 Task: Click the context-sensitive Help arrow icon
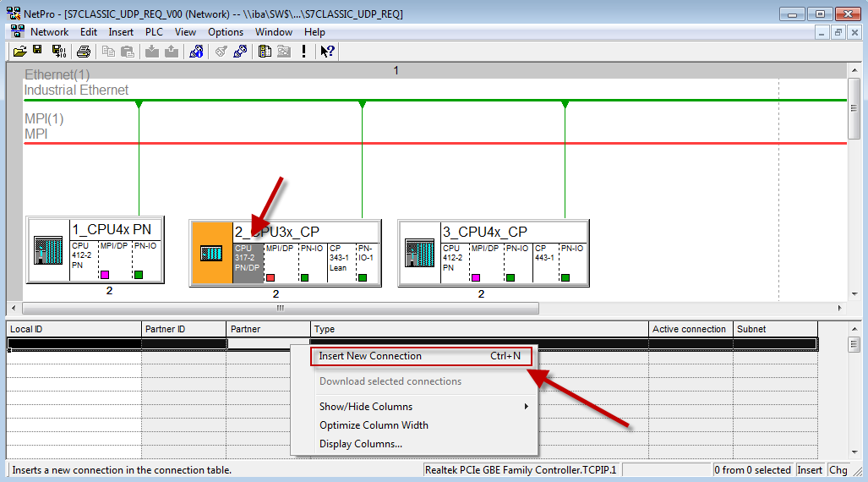[x=328, y=52]
